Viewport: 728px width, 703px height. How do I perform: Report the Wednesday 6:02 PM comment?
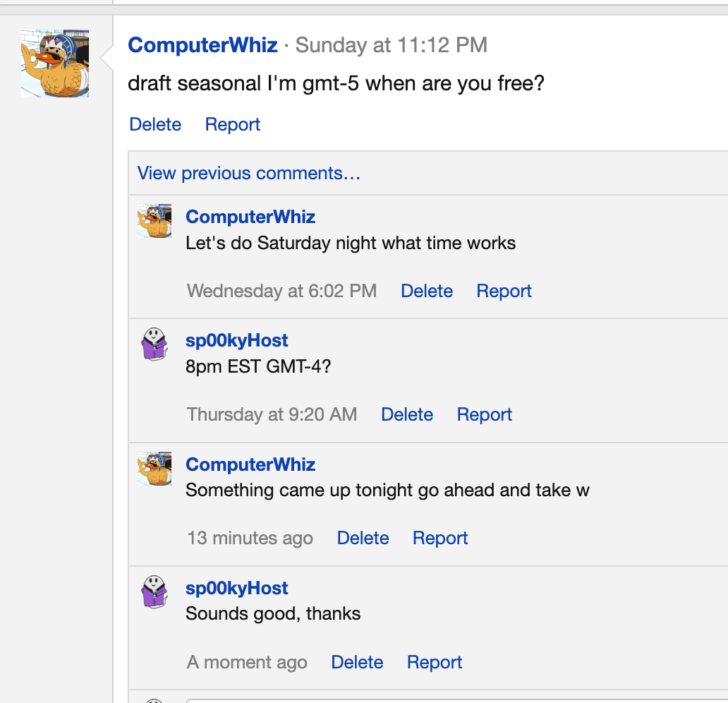tap(504, 292)
